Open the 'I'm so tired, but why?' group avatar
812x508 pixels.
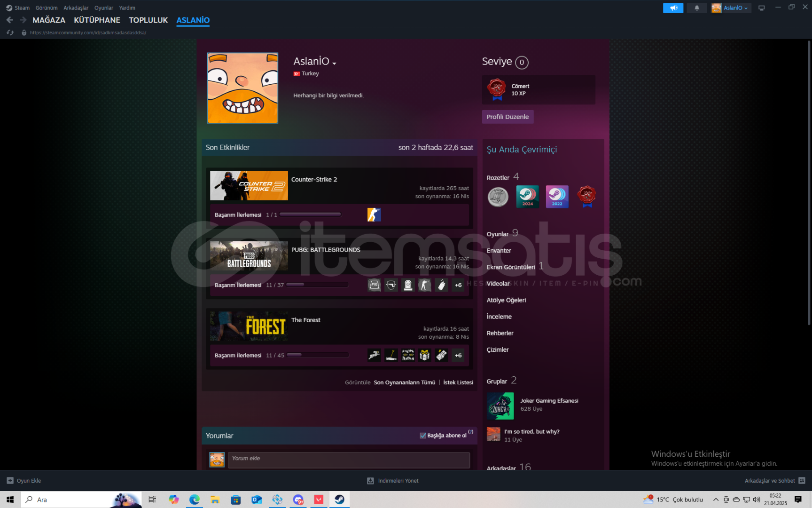(493, 434)
